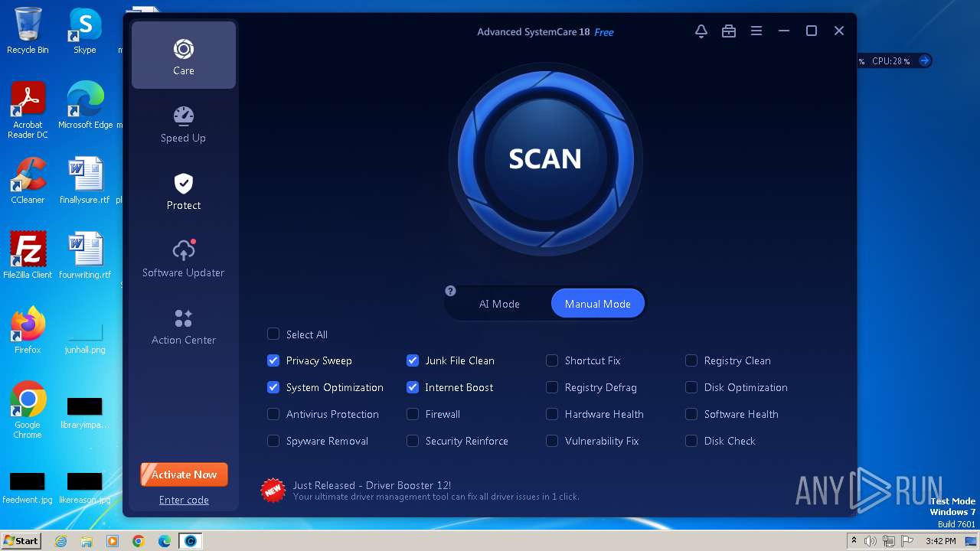The width and height of the screenshot is (980, 551).
Task: Enable the Registry Clean checkbox
Action: [691, 360]
